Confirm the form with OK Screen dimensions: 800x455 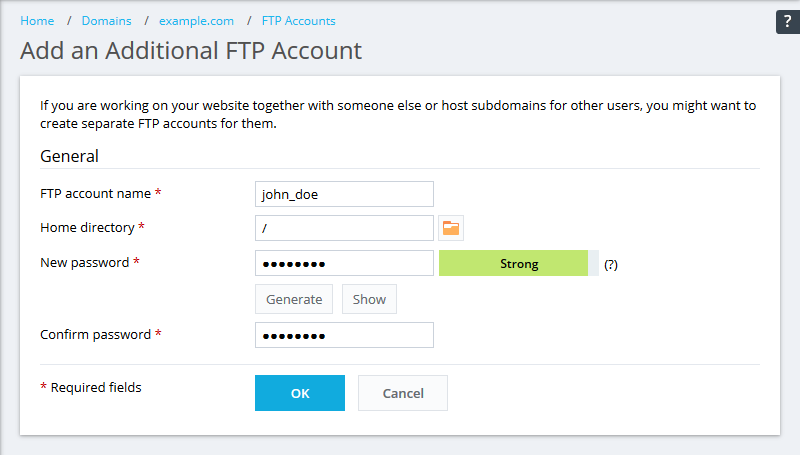[x=300, y=393]
